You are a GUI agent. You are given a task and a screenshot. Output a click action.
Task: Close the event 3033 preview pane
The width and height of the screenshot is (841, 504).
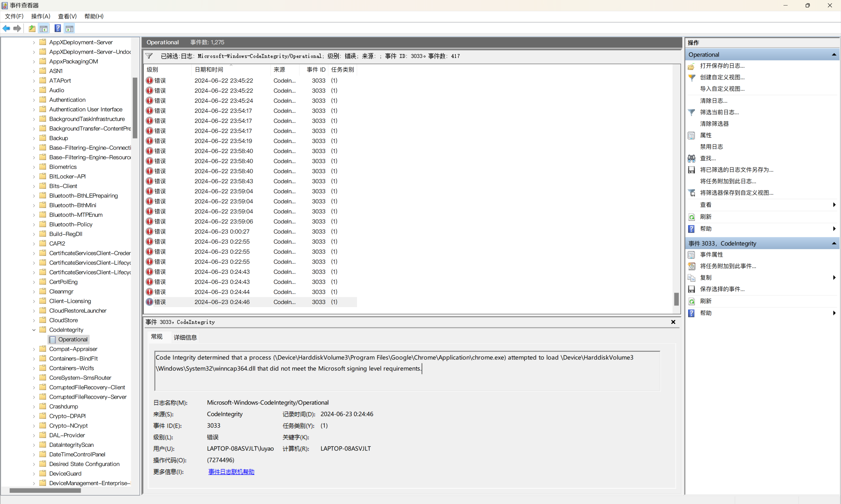[673, 322]
